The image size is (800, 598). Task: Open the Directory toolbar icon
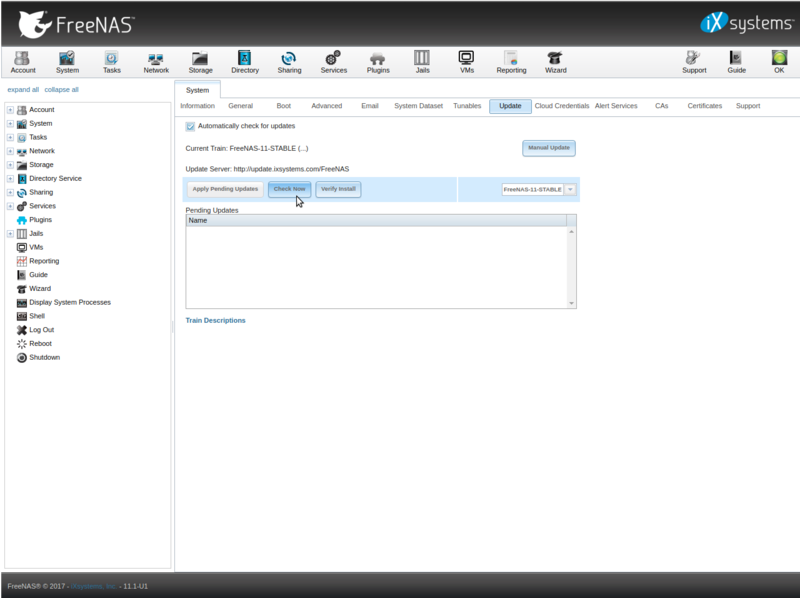pos(245,62)
